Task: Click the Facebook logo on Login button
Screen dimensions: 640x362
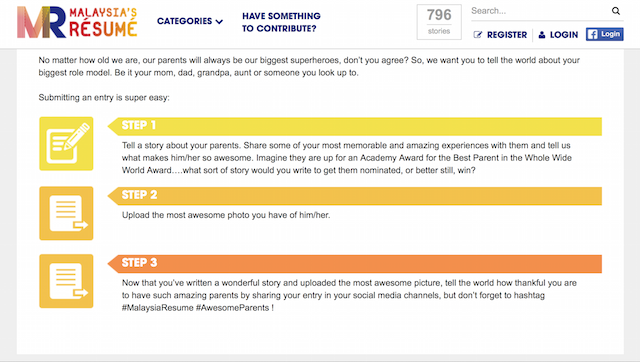Action: click(592, 34)
